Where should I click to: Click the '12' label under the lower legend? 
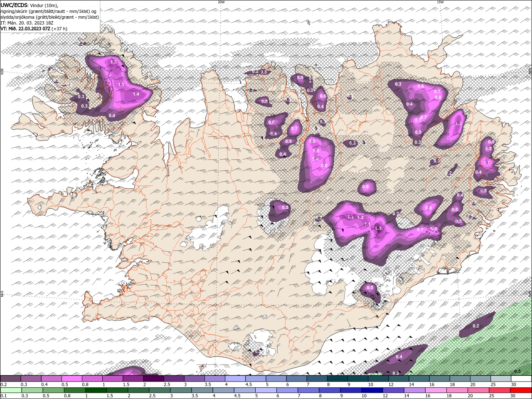pyautogui.click(x=385, y=396)
